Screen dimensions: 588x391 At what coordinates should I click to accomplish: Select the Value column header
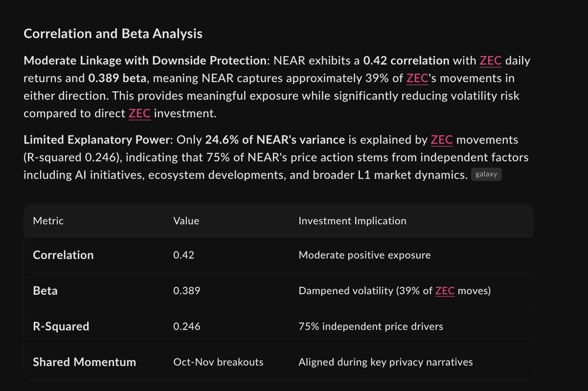pos(186,221)
